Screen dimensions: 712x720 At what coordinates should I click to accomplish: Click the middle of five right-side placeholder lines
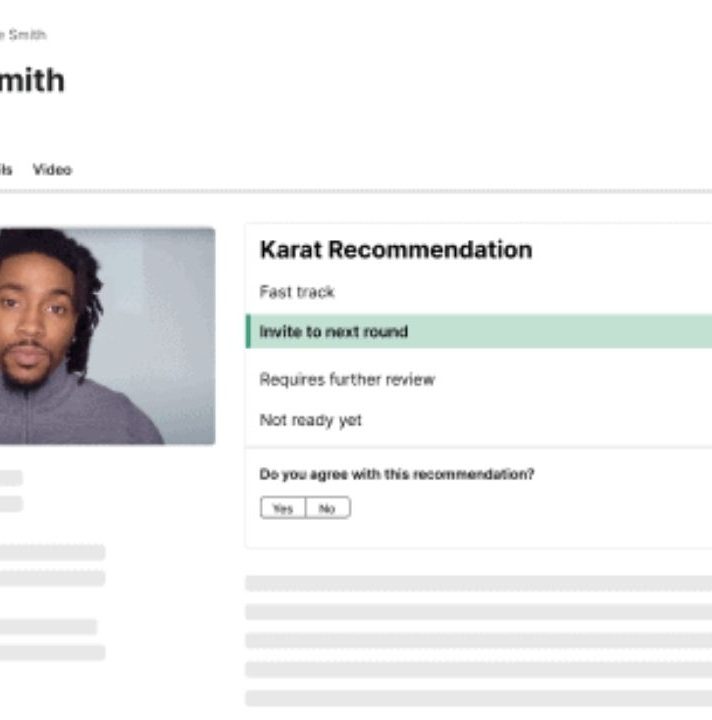tap(479, 641)
